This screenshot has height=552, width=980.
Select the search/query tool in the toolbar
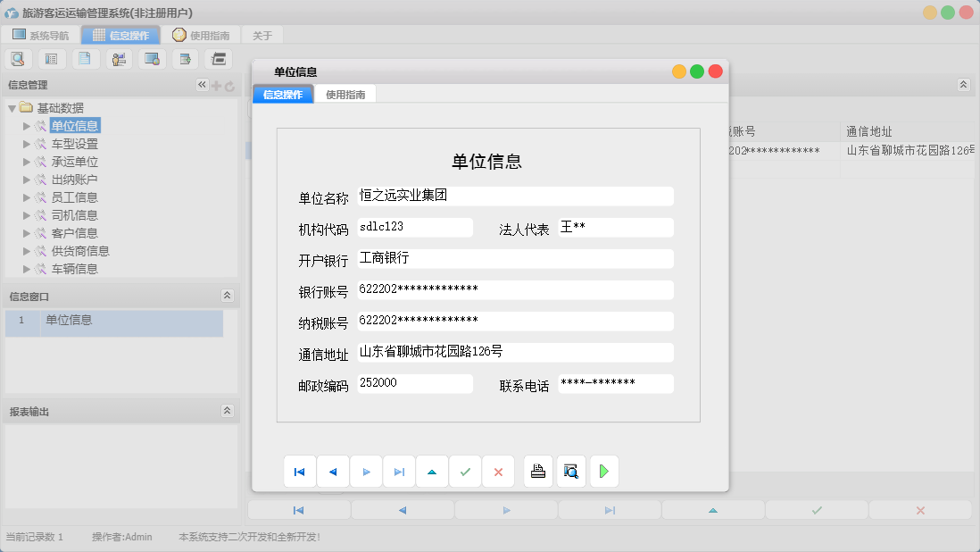19,58
